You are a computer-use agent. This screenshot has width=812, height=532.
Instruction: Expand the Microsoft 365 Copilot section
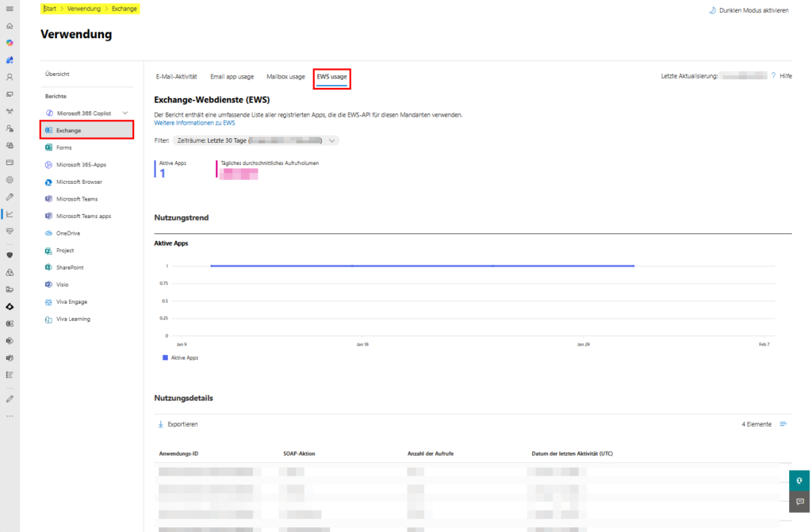pos(124,113)
